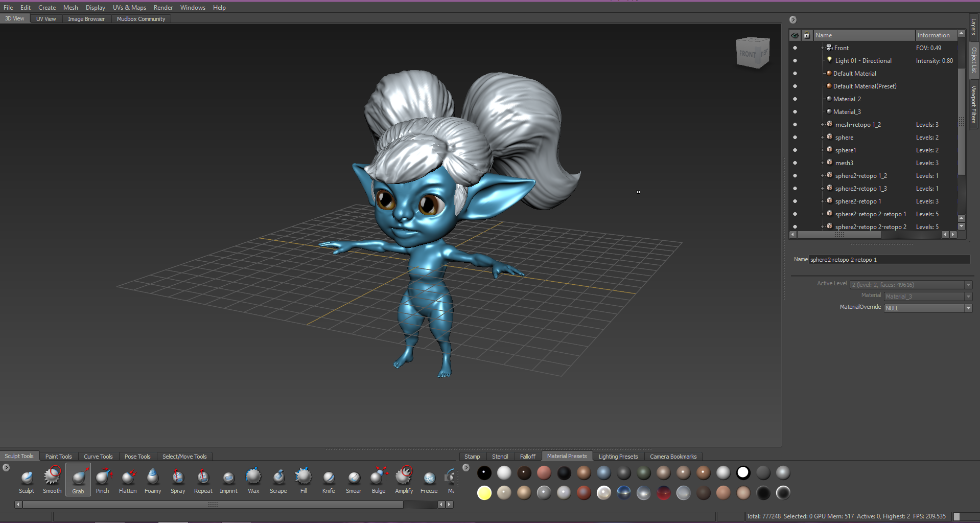Image resolution: width=980 pixels, height=523 pixels.
Task: Expand the sphere2-retopo 1 tree node
Action: click(823, 201)
